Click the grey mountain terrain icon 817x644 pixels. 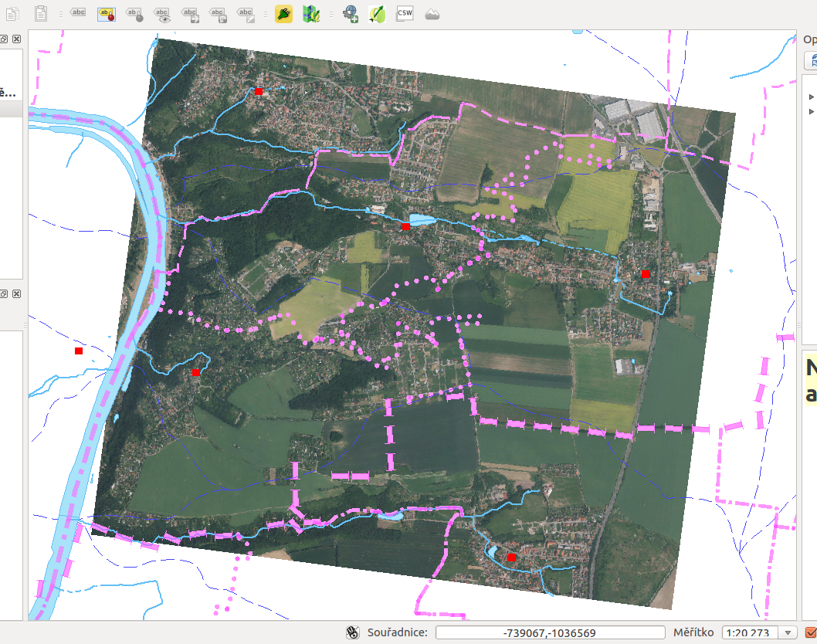click(x=432, y=14)
